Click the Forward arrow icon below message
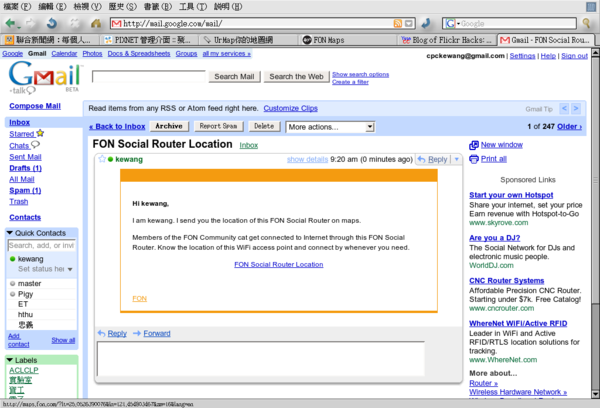The width and height of the screenshot is (600, 408). [x=137, y=333]
